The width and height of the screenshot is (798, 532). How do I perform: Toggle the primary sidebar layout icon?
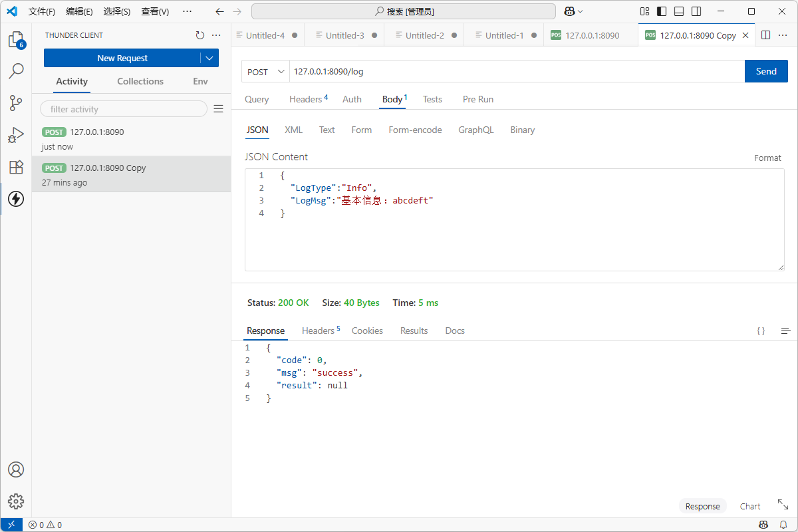662,11
